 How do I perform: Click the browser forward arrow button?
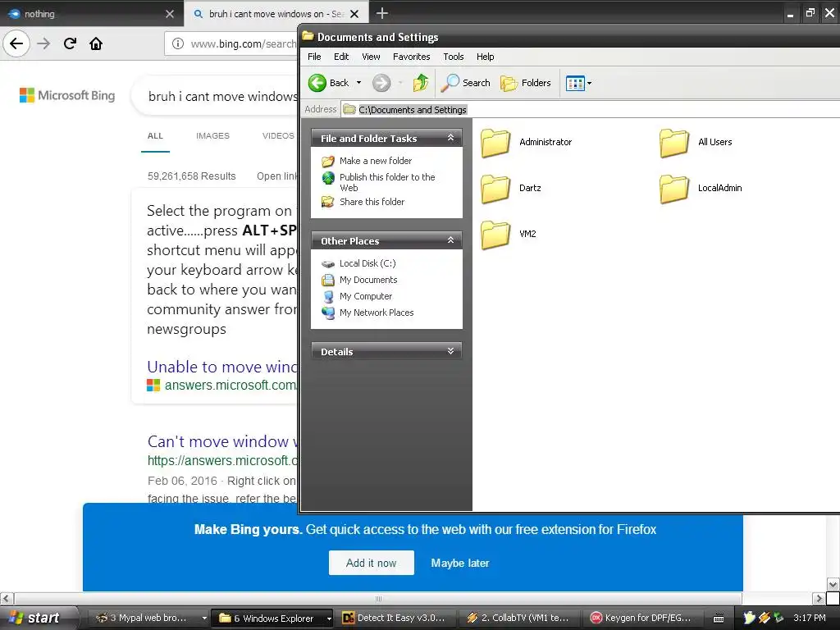click(x=43, y=43)
